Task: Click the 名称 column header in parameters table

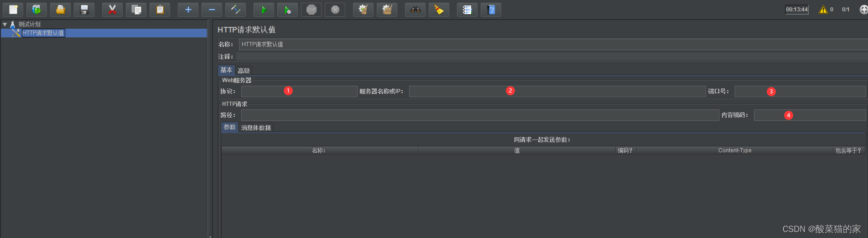Action: [x=320, y=150]
